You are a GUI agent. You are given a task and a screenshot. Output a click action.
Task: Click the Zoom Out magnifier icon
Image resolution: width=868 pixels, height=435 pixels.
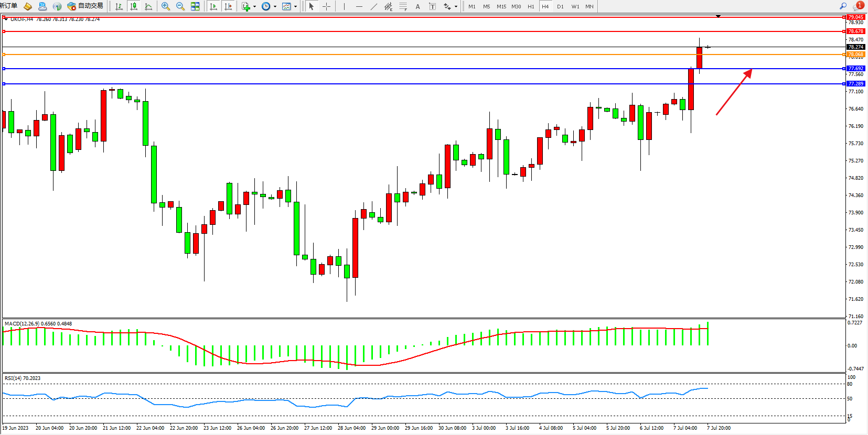coord(180,6)
